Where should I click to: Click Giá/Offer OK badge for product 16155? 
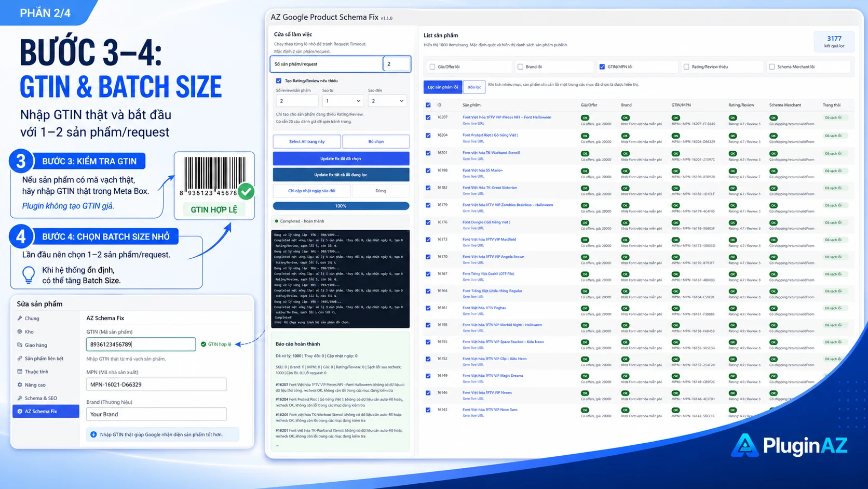point(585,342)
